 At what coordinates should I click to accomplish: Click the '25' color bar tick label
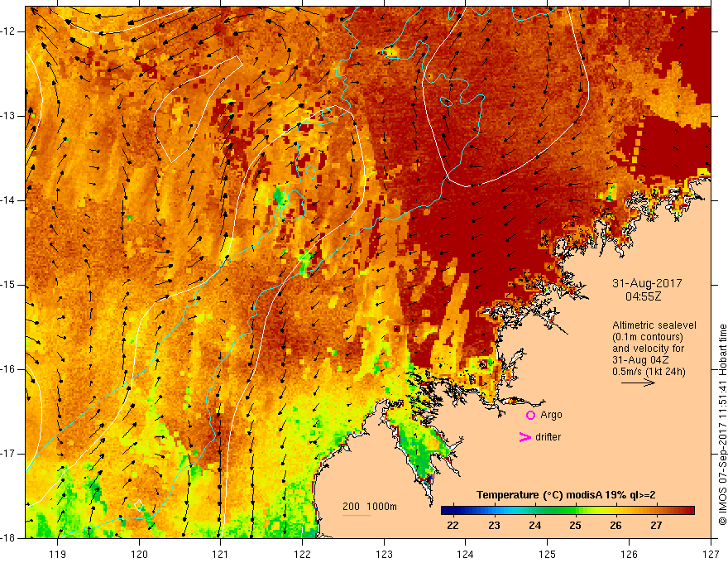(575, 526)
